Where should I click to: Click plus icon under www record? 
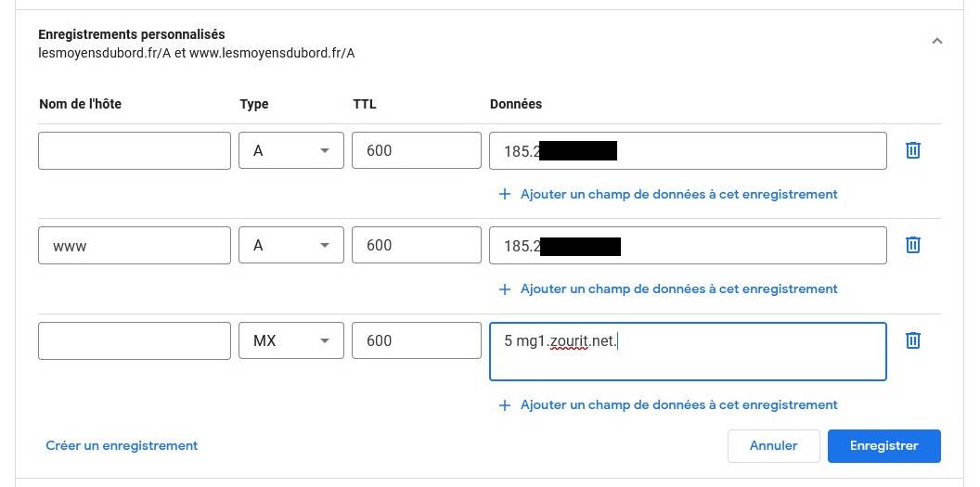point(505,289)
